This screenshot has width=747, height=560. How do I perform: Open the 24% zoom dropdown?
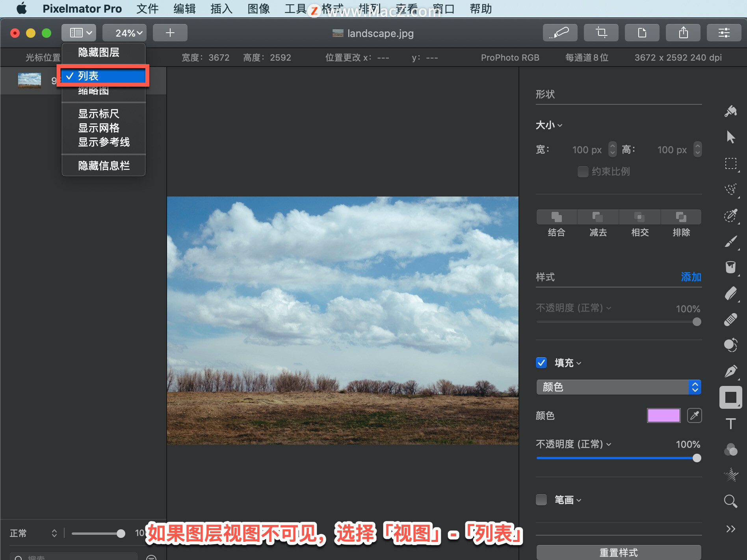(x=124, y=33)
